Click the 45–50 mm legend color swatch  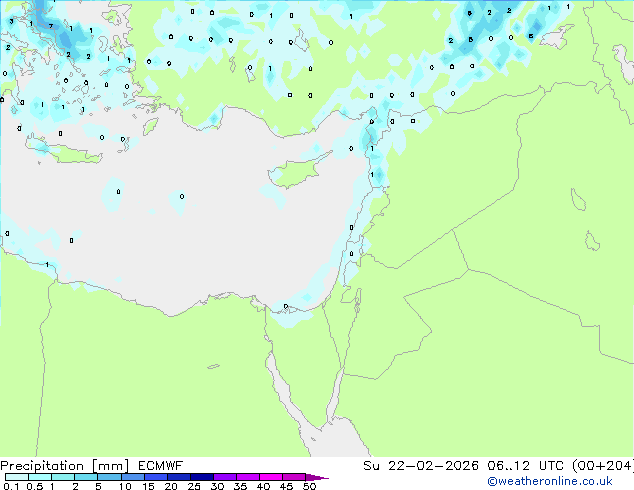coord(294,477)
